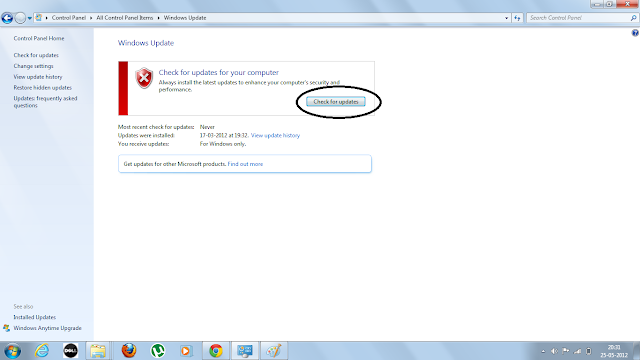Open the Windows Start button
Viewport: 640px width, 360px height.
tap(12, 351)
